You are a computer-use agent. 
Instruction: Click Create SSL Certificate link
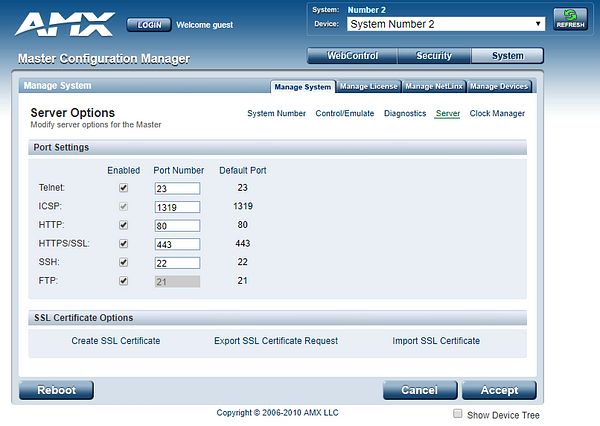(116, 341)
